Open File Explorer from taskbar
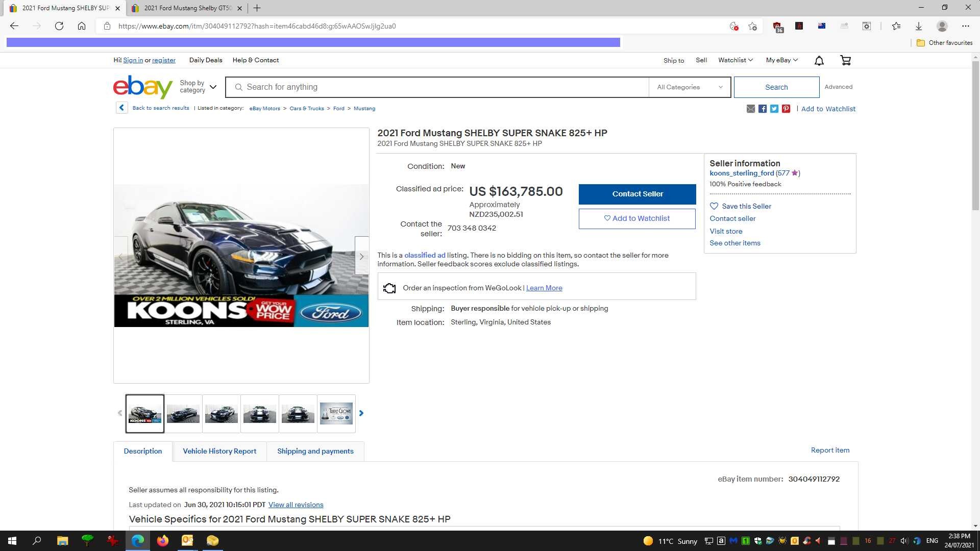Viewport: 980px width, 551px height. click(x=62, y=541)
